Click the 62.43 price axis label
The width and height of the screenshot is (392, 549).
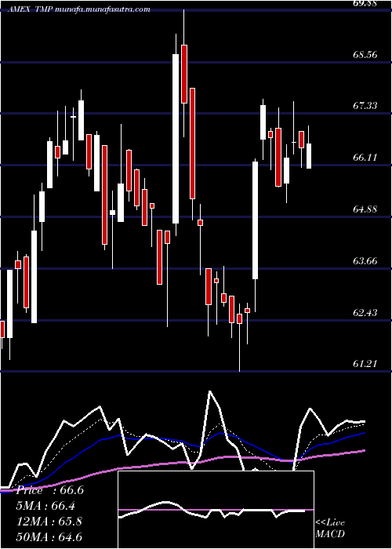pos(365,312)
